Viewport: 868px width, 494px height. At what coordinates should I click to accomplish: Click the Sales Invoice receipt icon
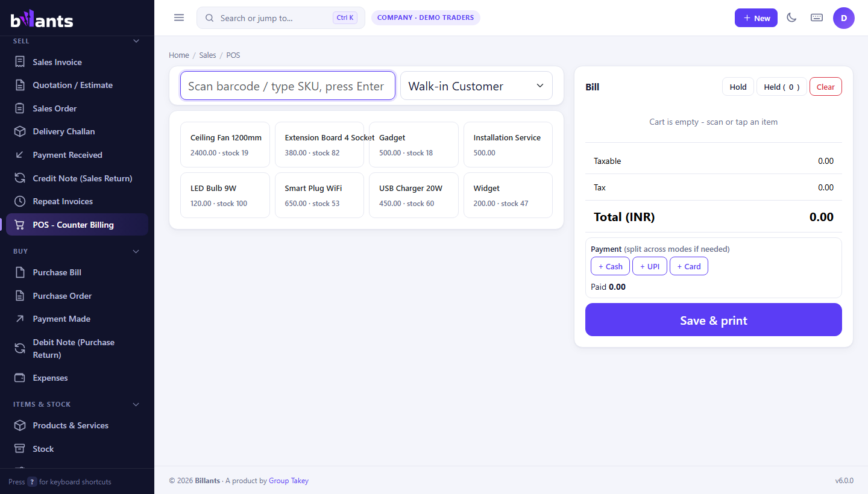[x=20, y=62]
